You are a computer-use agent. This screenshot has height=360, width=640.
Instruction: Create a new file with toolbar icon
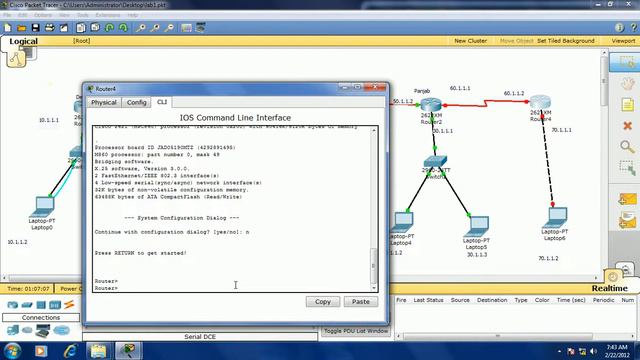coord(7,28)
